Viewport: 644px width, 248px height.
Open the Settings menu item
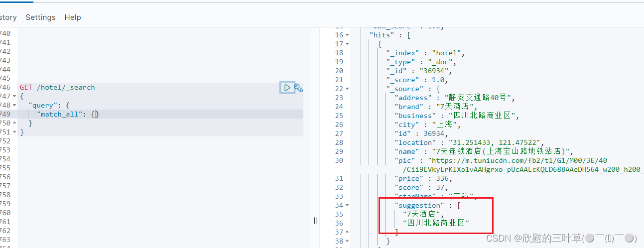pyautogui.click(x=40, y=17)
